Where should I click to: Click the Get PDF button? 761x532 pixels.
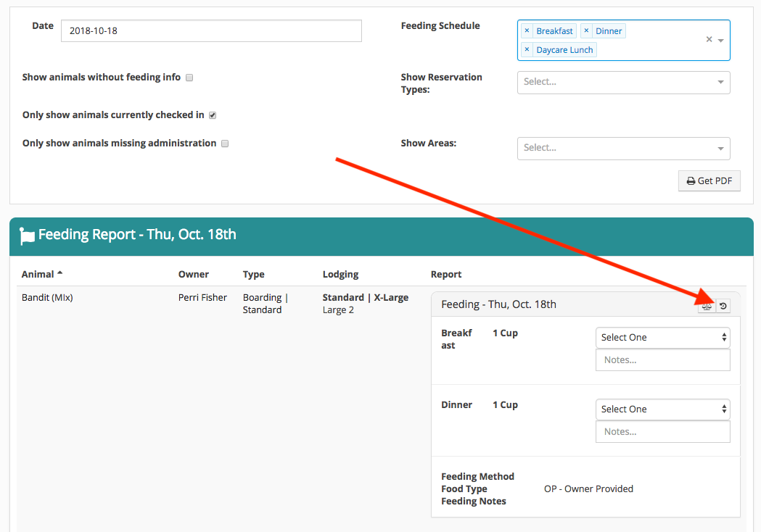[x=709, y=180]
